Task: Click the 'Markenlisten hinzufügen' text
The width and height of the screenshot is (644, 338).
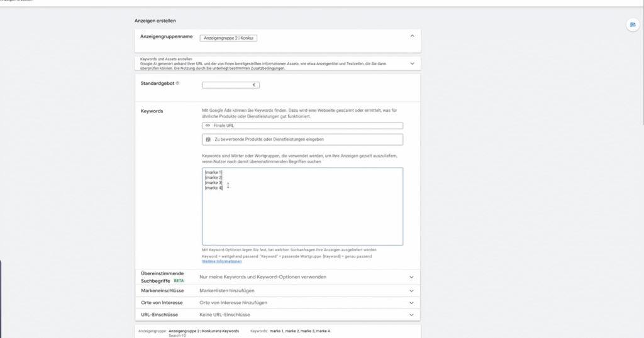Action: pyautogui.click(x=226, y=291)
